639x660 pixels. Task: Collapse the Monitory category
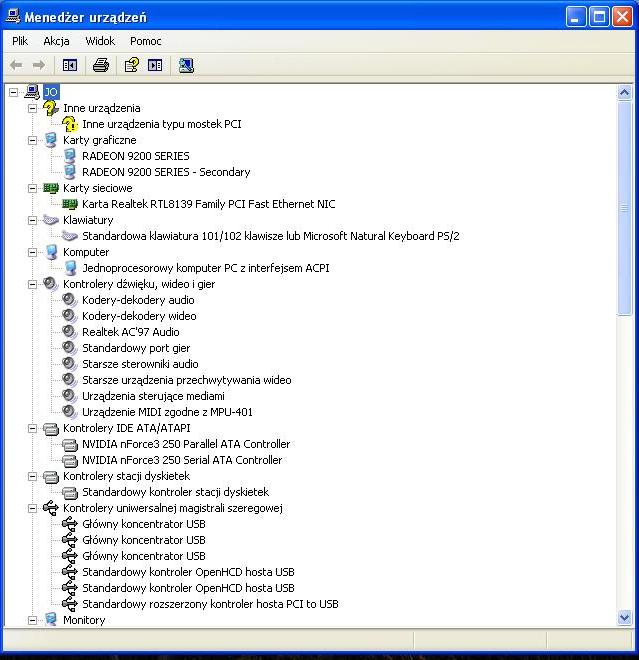(32, 620)
